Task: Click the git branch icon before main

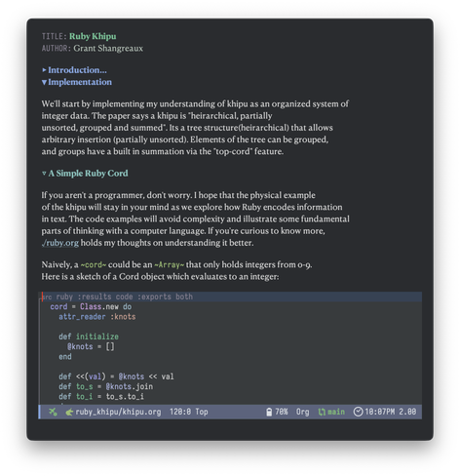Action: point(322,412)
